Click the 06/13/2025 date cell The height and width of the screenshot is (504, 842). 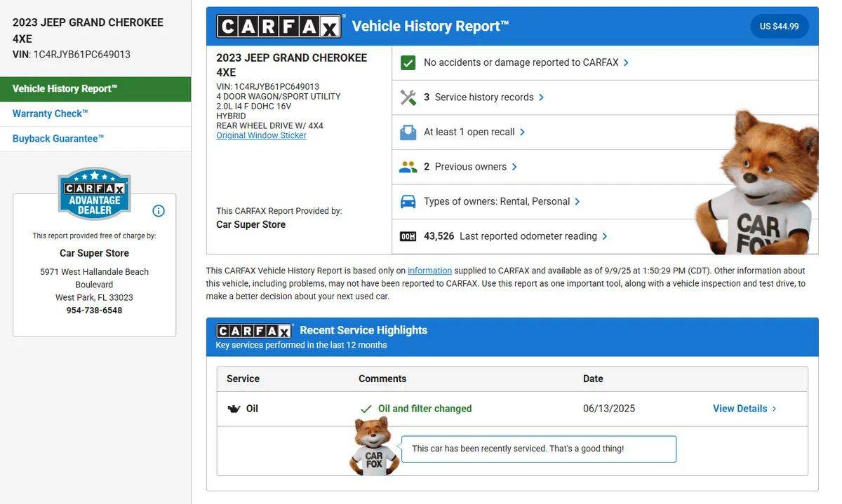(609, 409)
